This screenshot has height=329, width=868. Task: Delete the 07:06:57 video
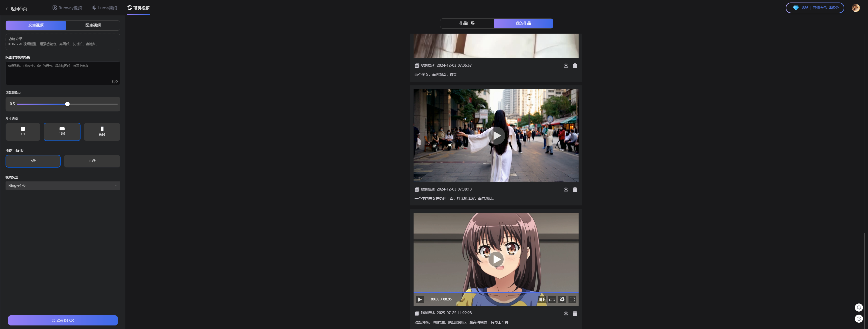[575, 65]
